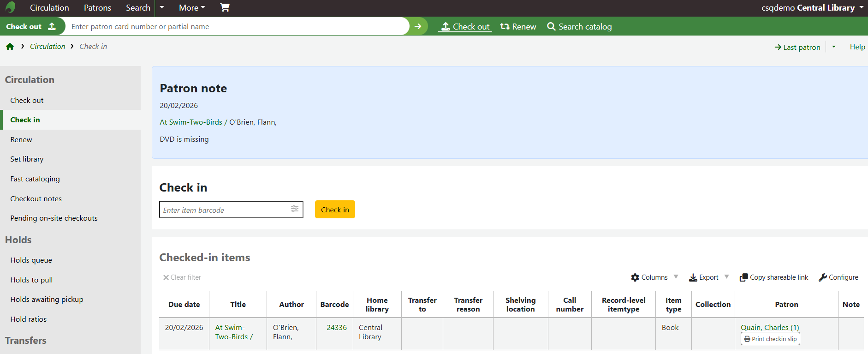Click the 'DVD is missing' note text
868x354 pixels.
[184, 139]
